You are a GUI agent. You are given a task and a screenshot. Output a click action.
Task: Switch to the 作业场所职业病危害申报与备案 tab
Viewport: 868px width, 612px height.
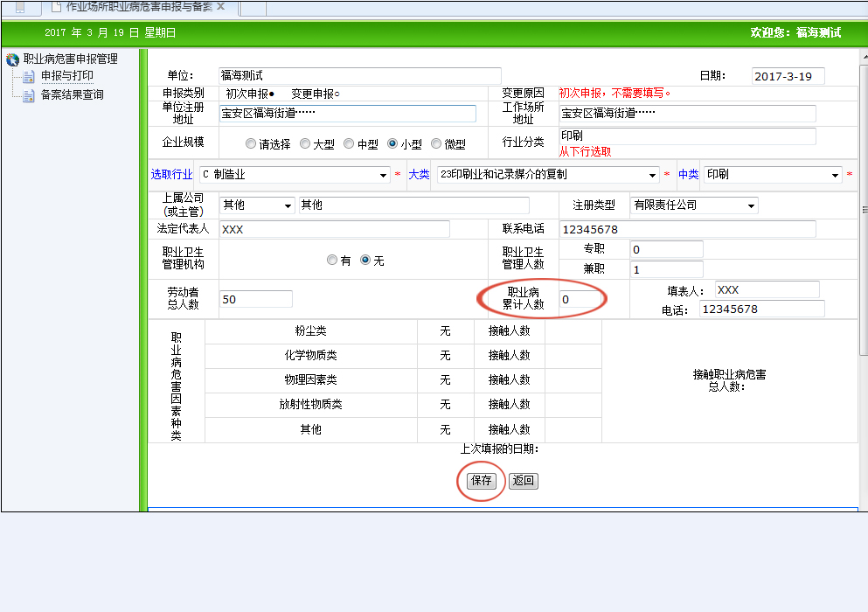[140, 7]
